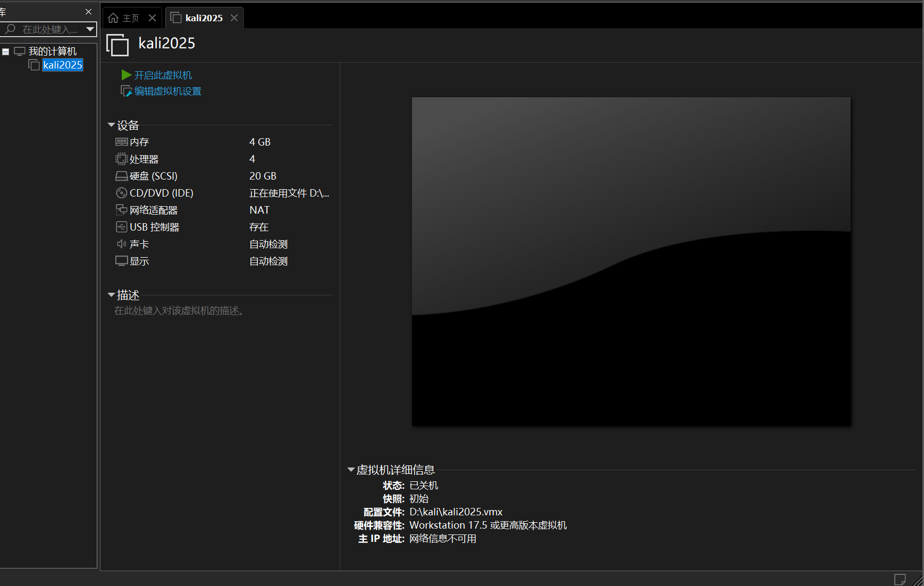Open the library search filter dropdown

point(90,29)
